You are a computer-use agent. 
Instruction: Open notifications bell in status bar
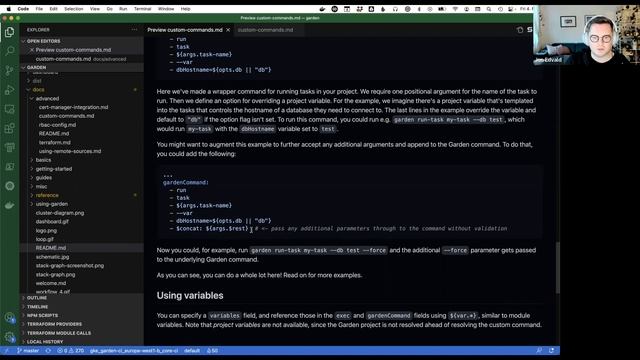click(x=551, y=351)
